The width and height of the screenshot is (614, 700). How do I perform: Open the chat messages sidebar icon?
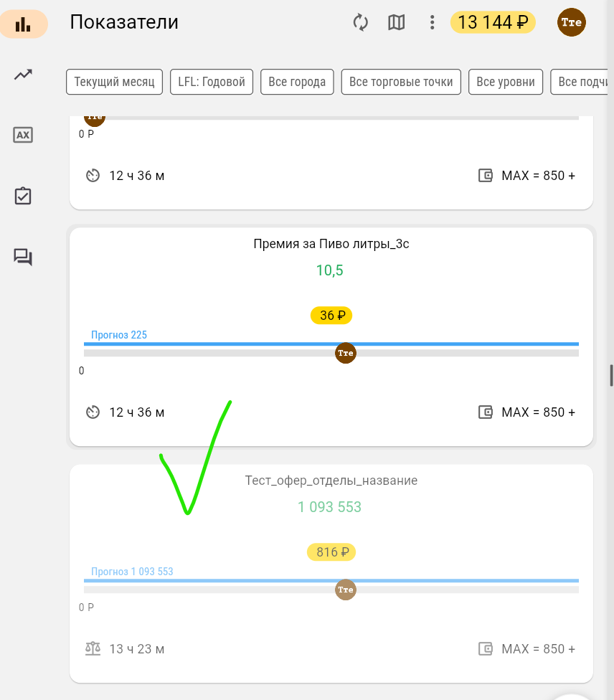(23, 257)
